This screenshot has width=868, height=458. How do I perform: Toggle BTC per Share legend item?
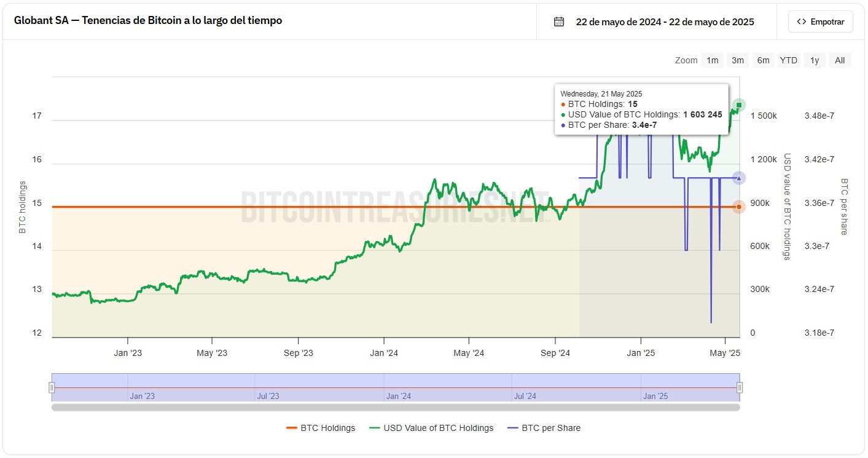[x=544, y=428]
